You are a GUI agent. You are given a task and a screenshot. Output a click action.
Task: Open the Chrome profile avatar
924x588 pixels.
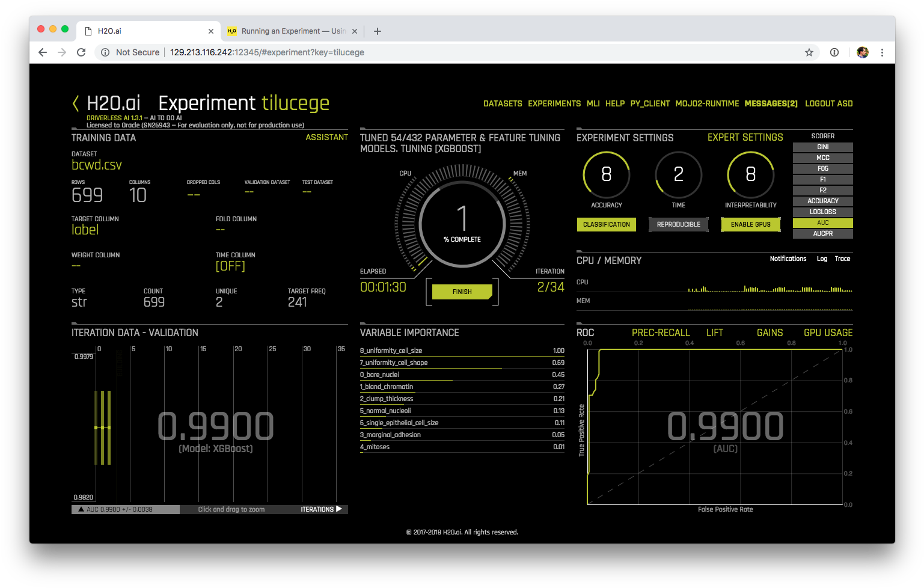pyautogui.click(x=863, y=52)
